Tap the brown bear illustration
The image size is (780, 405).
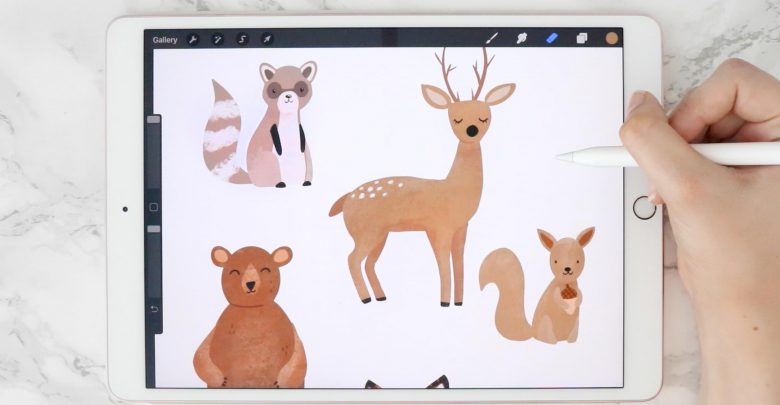pyautogui.click(x=250, y=317)
